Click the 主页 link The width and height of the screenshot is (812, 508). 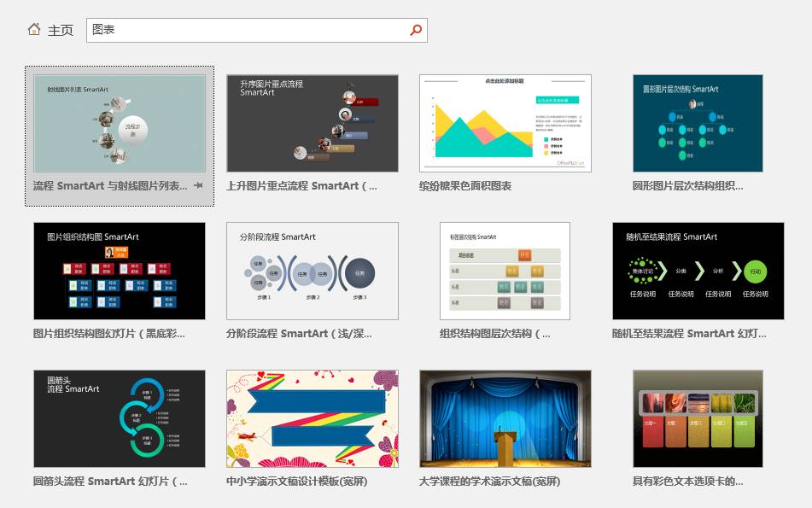(x=60, y=30)
